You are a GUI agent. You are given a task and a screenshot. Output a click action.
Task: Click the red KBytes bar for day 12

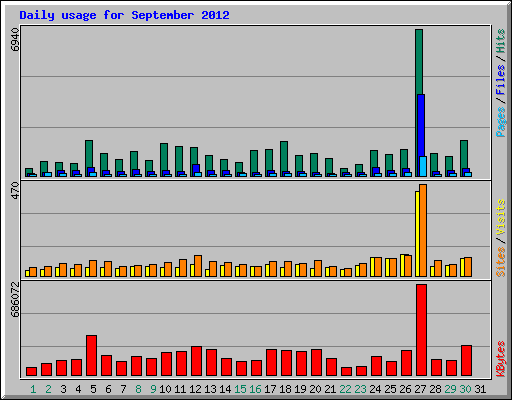pyautogui.click(x=196, y=361)
